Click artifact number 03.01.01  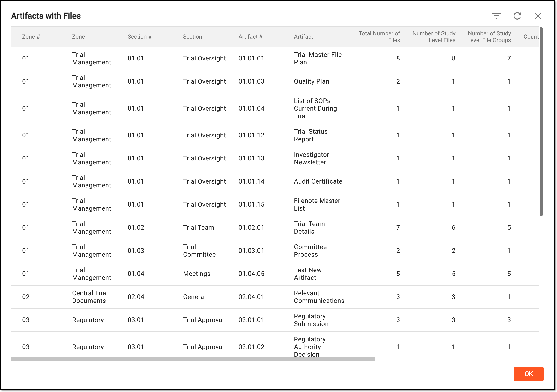[x=251, y=320]
